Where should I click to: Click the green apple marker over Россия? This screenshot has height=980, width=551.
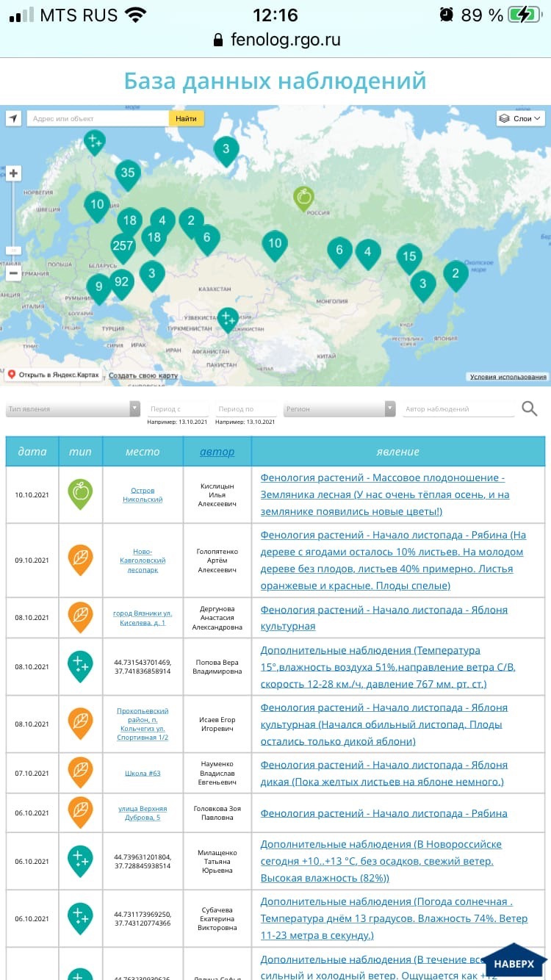[303, 197]
